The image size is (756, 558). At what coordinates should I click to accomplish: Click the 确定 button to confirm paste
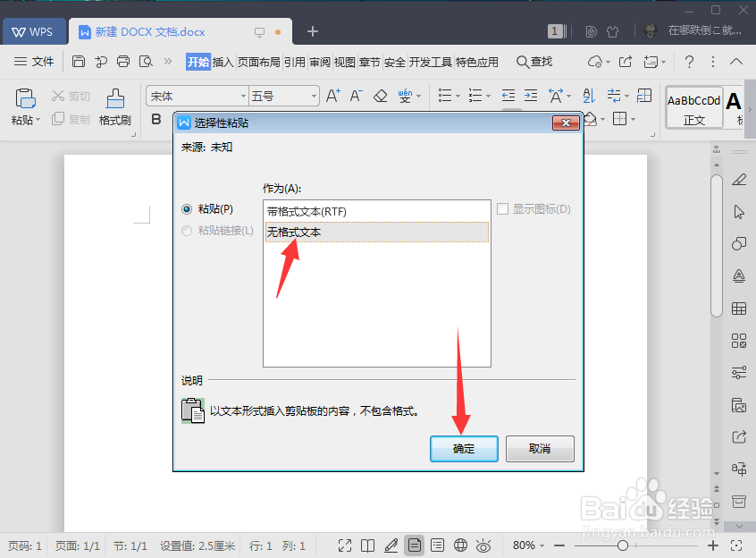pos(464,449)
